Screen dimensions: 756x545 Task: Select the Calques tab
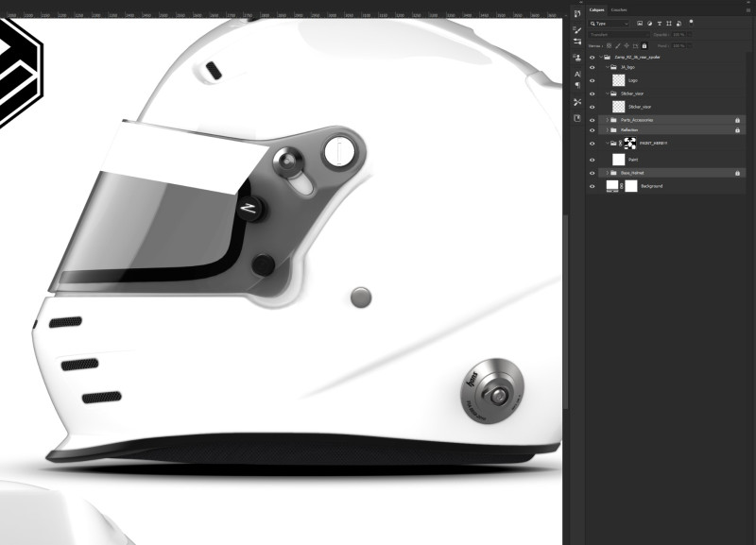598,9
